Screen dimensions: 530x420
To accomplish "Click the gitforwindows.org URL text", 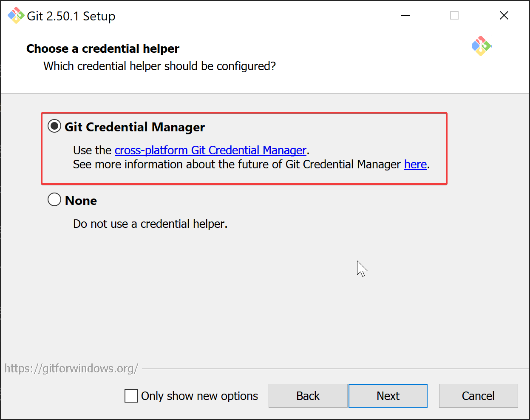I will click(x=71, y=368).
